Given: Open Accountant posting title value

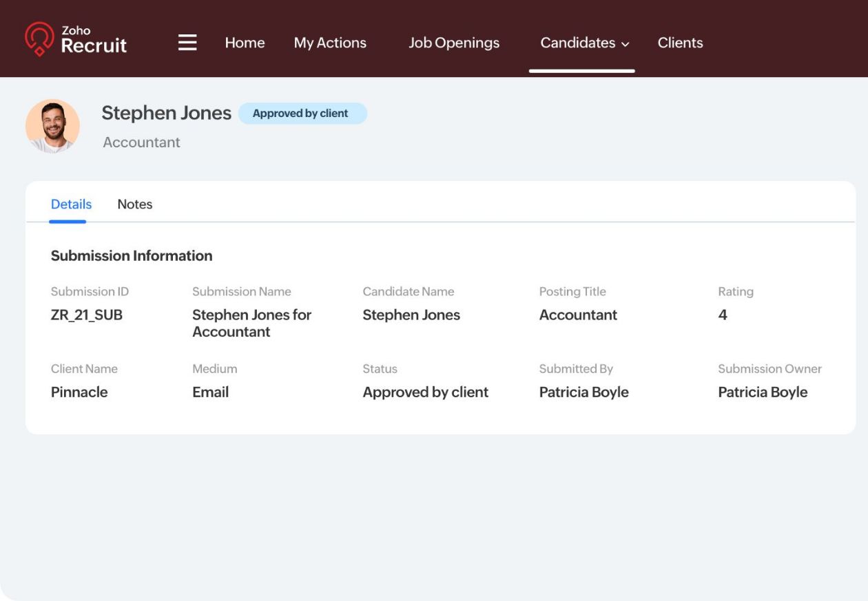Looking at the screenshot, I should 578,315.
